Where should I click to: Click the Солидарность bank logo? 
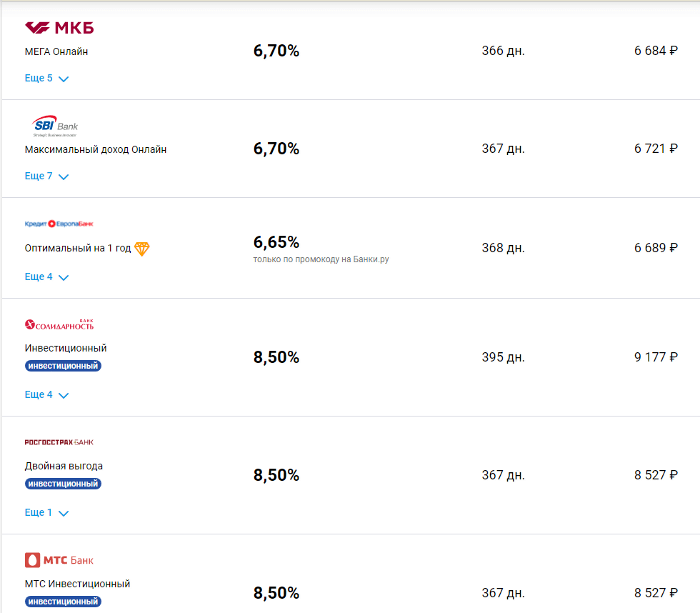pyautogui.click(x=59, y=324)
